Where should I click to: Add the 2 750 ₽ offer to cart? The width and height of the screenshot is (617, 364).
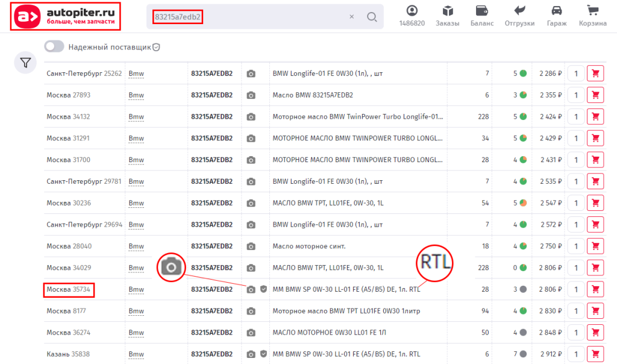pyautogui.click(x=595, y=246)
